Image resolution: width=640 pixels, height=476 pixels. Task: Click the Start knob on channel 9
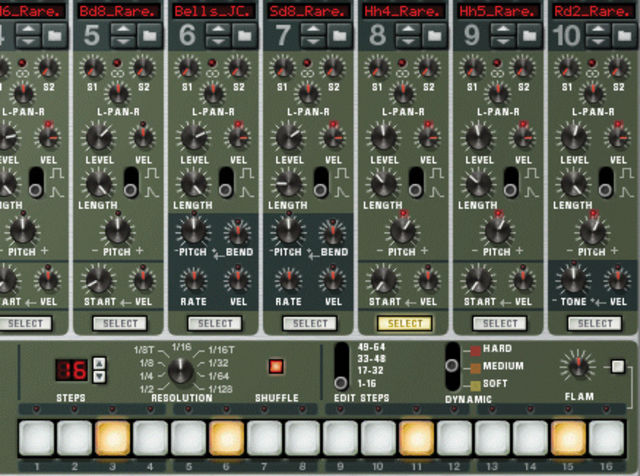point(479,280)
